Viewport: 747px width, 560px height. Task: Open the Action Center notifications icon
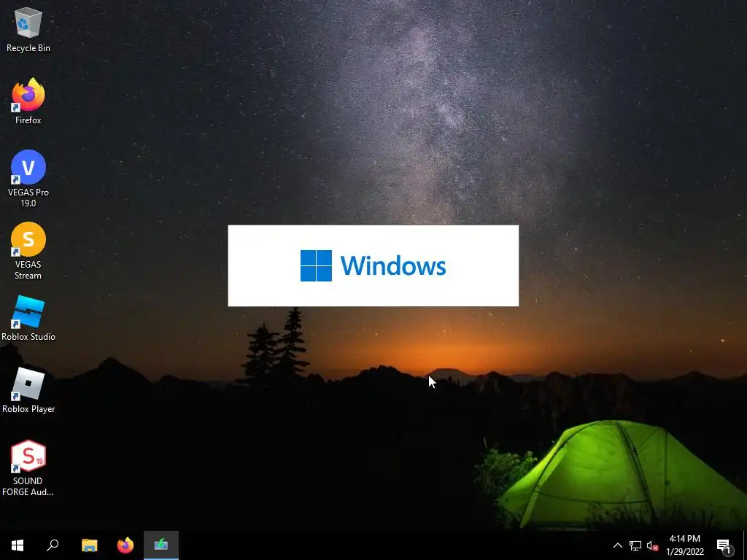724,545
